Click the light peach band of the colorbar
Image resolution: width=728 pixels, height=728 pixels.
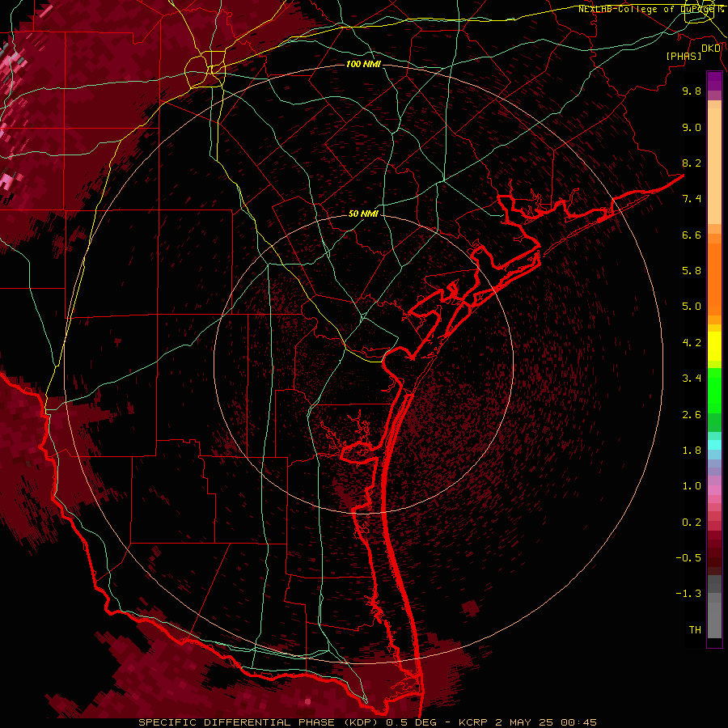[x=714, y=166]
